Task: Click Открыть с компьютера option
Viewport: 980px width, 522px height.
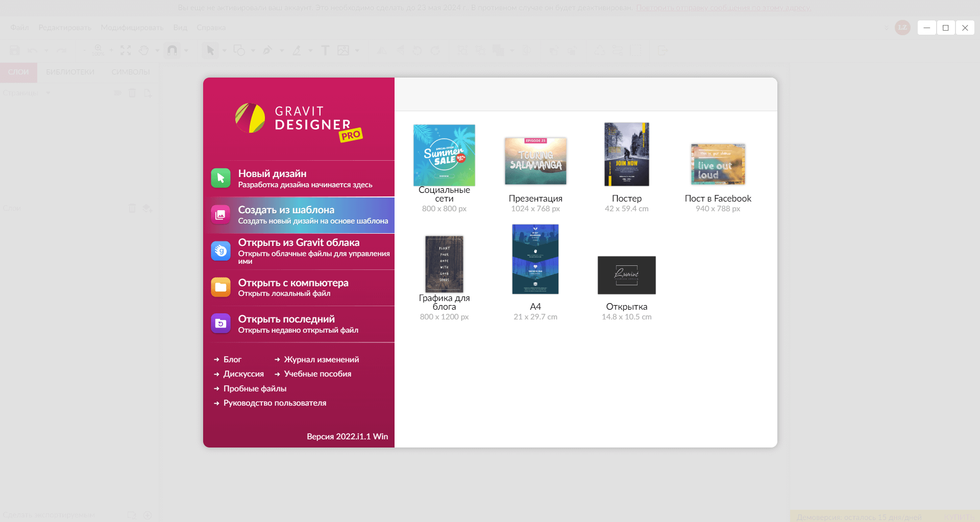Action: 299,288
